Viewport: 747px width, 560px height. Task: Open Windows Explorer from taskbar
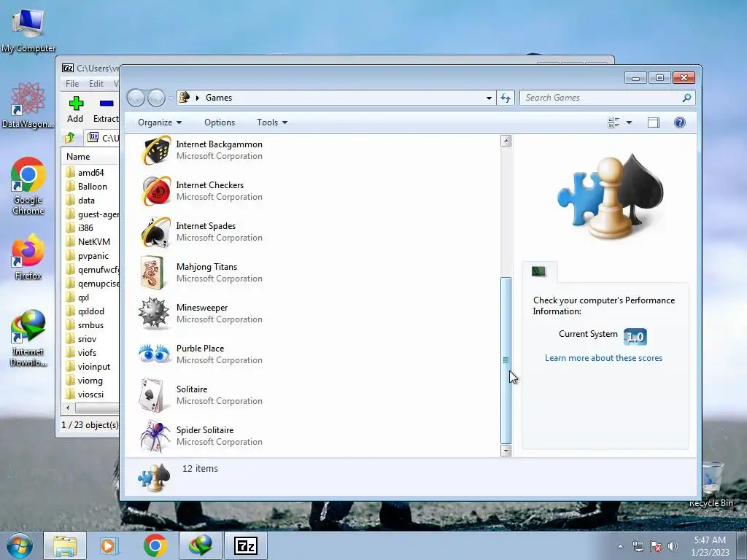coord(65,545)
